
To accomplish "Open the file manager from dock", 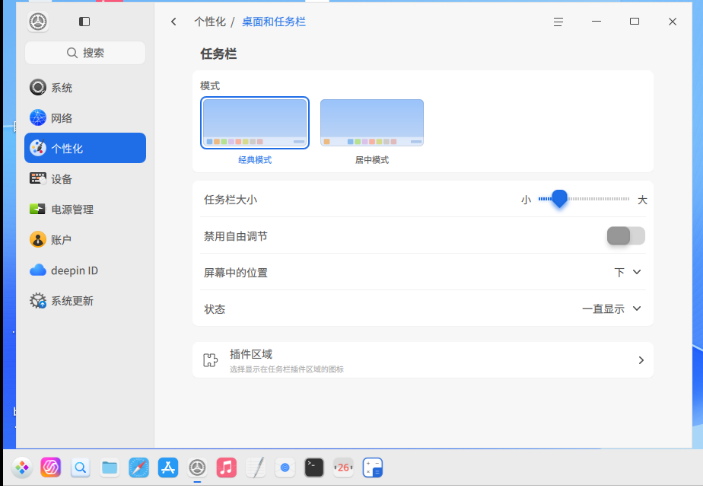I will 109,468.
